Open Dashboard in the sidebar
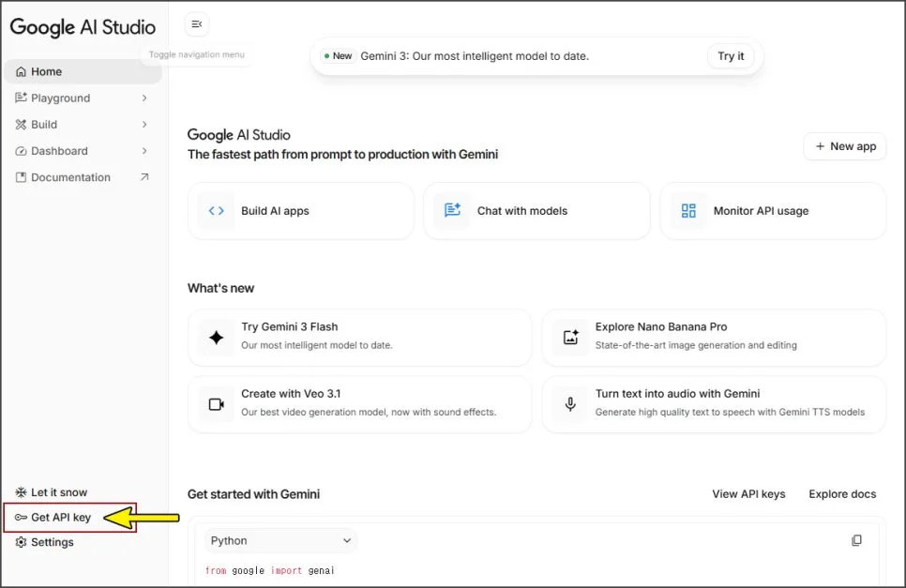The width and height of the screenshot is (906, 588). pos(83,151)
